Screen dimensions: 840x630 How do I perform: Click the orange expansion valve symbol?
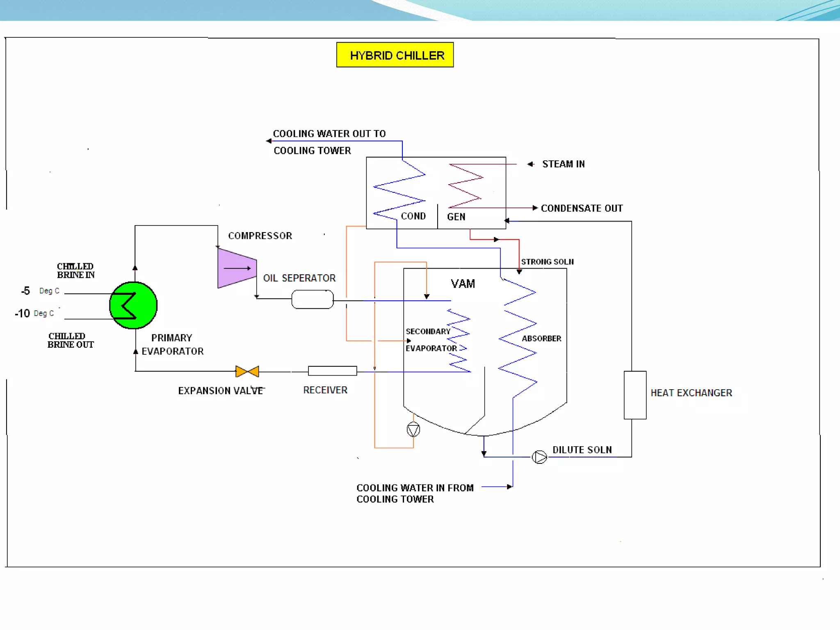tap(247, 371)
